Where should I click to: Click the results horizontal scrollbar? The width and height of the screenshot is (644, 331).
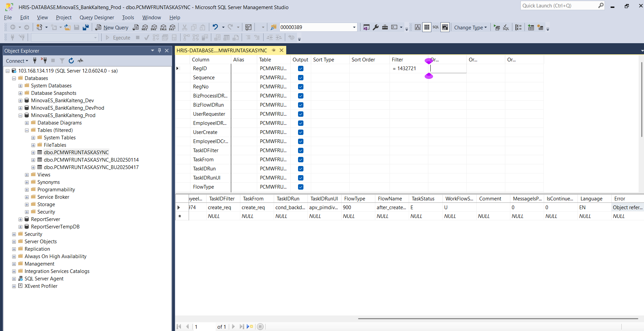coord(498,319)
